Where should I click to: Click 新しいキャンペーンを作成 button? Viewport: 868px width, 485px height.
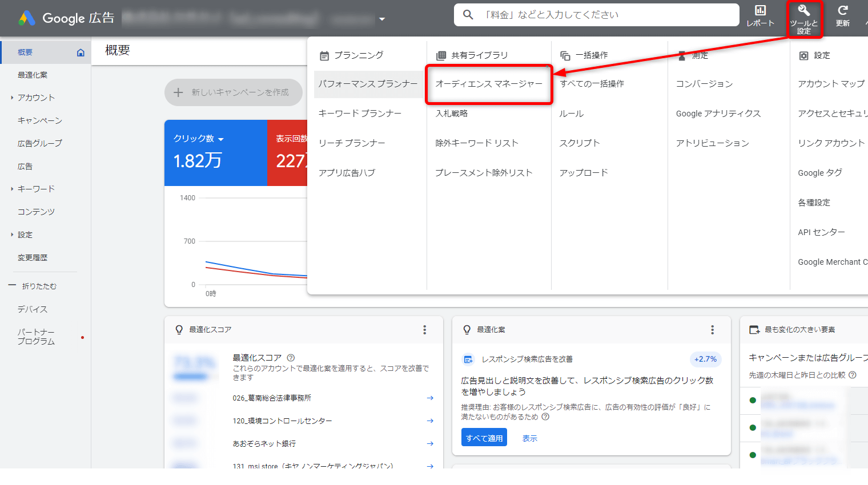pyautogui.click(x=234, y=92)
